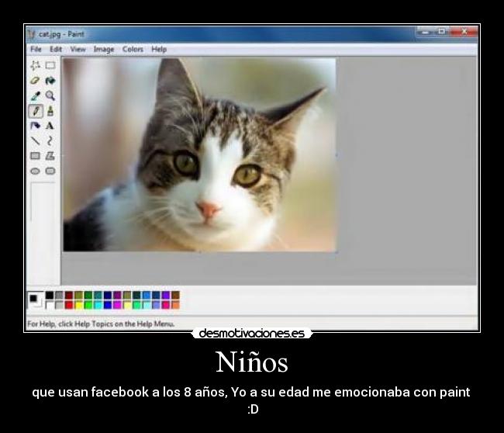Screen dimensions: 504x433
Task: Select the magenta swatch
Action: click(117, 305)
